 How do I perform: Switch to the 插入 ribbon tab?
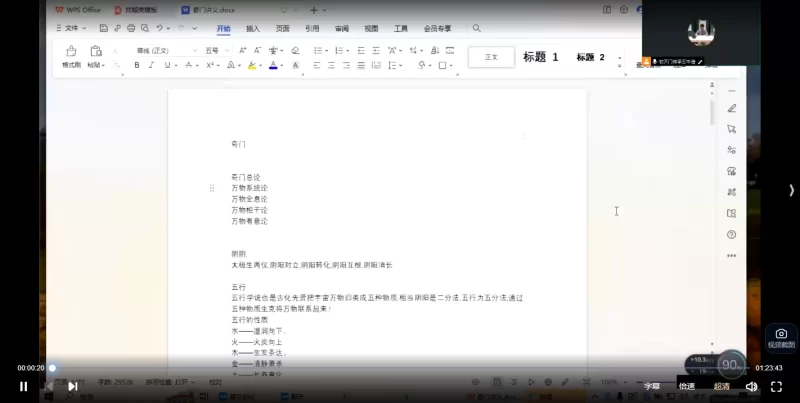(253, 29)
